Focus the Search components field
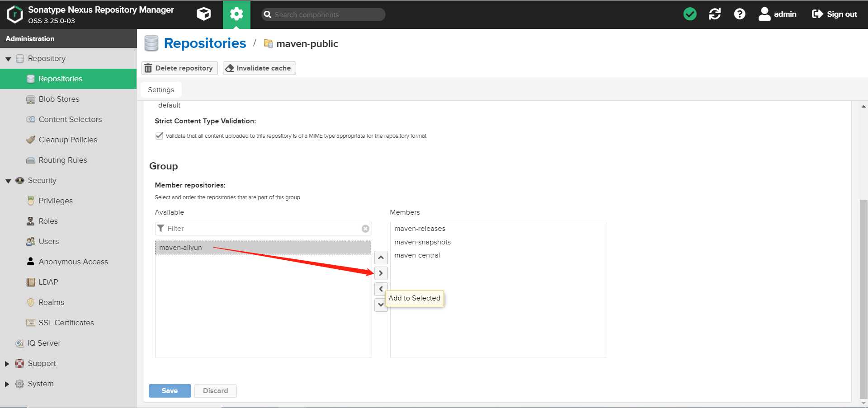This screenshot has height=408, width=868. click(324, 14)
